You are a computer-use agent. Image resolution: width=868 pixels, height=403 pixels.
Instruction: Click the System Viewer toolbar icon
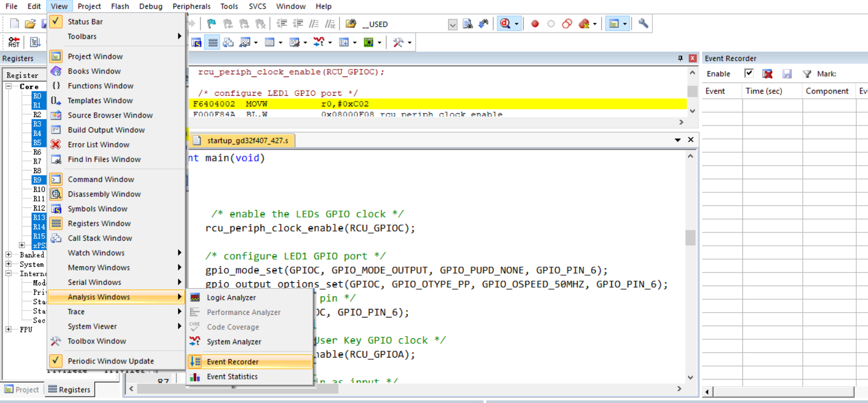(x=368, y=42)
